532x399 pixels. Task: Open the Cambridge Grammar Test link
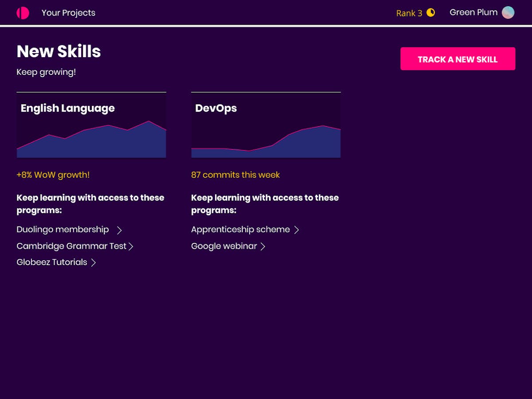(71, 246)
